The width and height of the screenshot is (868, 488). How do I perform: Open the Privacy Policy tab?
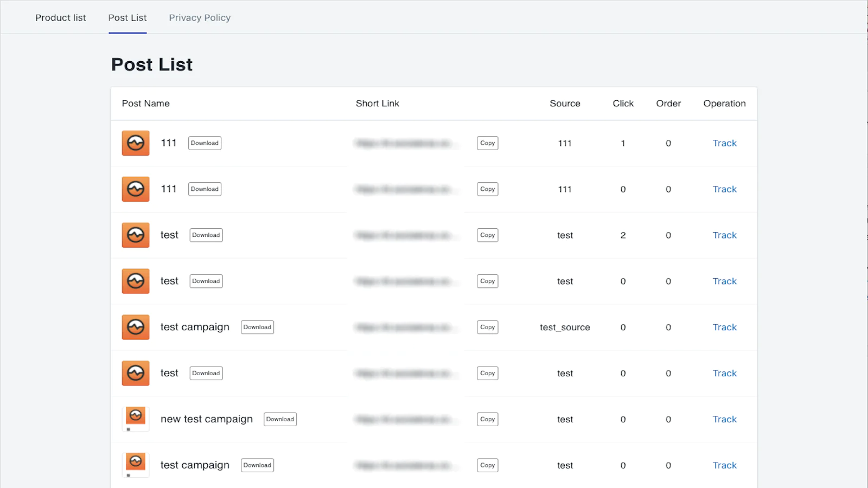coord(200,18)
